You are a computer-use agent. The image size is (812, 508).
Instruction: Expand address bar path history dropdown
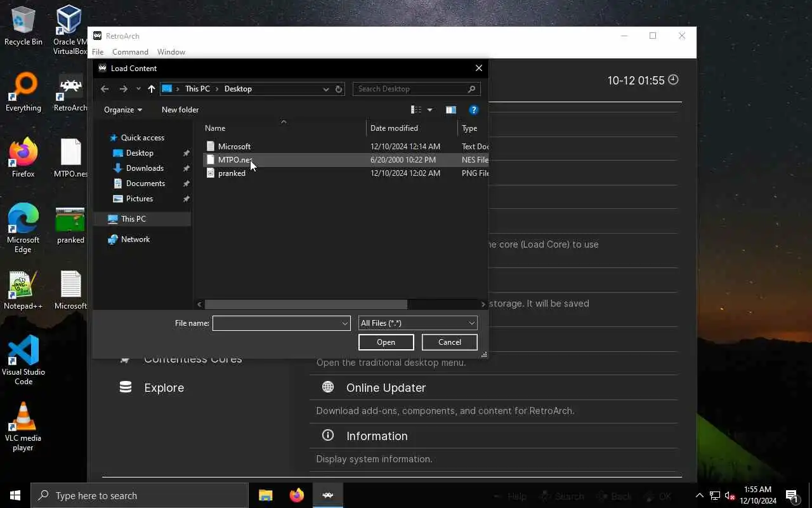[x=325, y=89]
